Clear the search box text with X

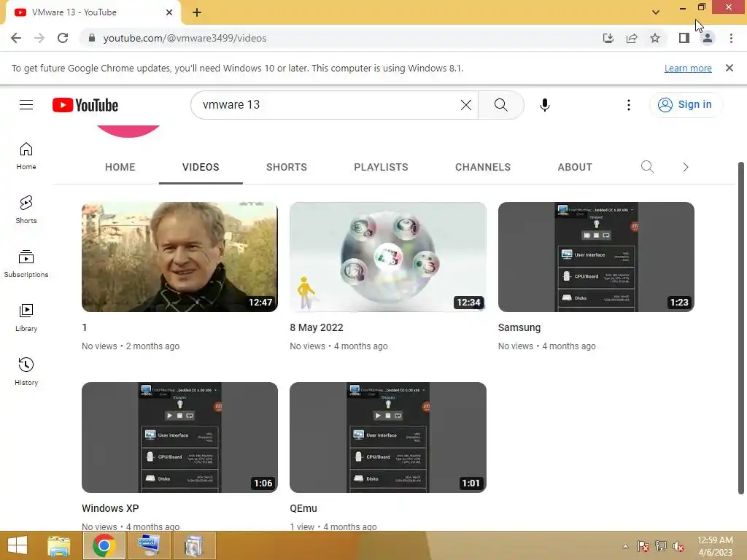tap(466, 105)
